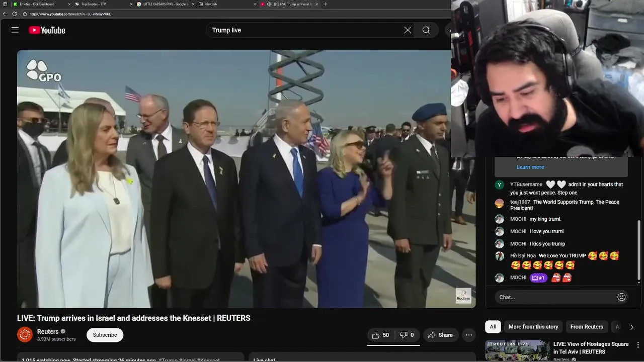Click the thumbs-down dislike button
Image resolution: width=644 pixels, height=362 pixels.
coord(407,335)
